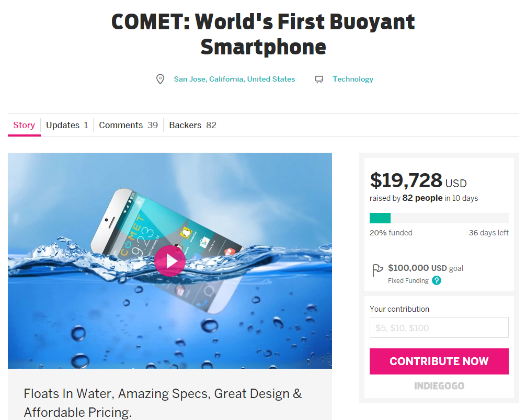Viewport: 526px width, 420px height.
Task: Open the Story tab
Action: (x=24, y=125)
